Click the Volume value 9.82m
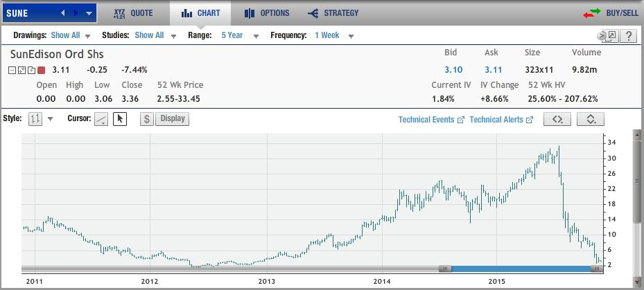 pyautogui.click(x=585, y=70)
